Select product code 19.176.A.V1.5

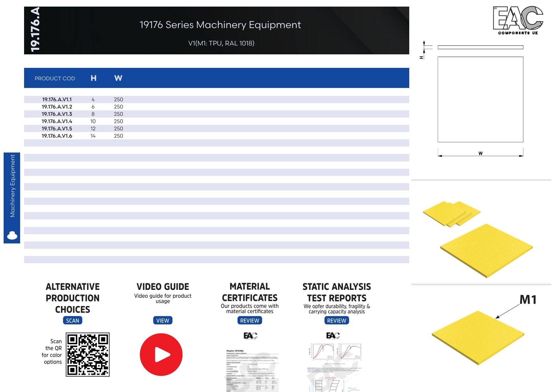coord(57,128)
